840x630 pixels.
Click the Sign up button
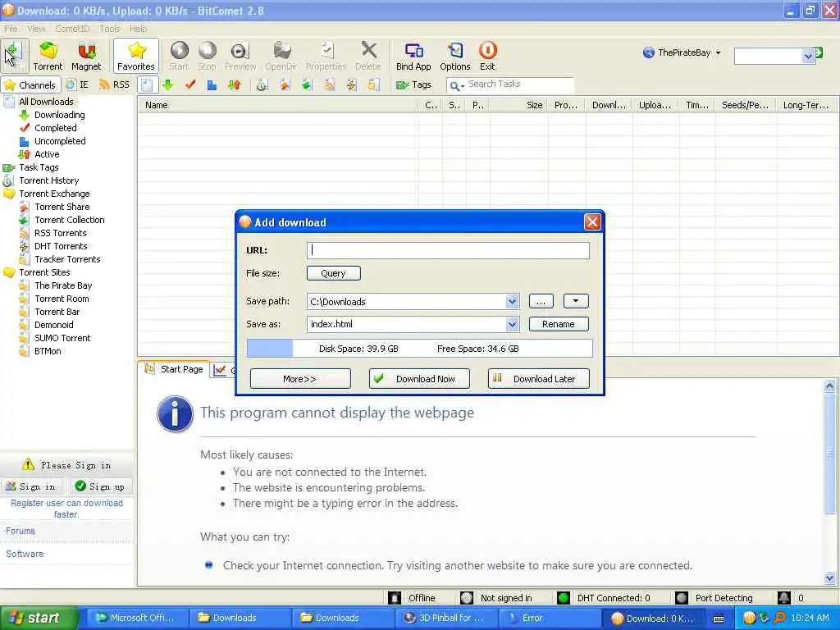(100, 486)
